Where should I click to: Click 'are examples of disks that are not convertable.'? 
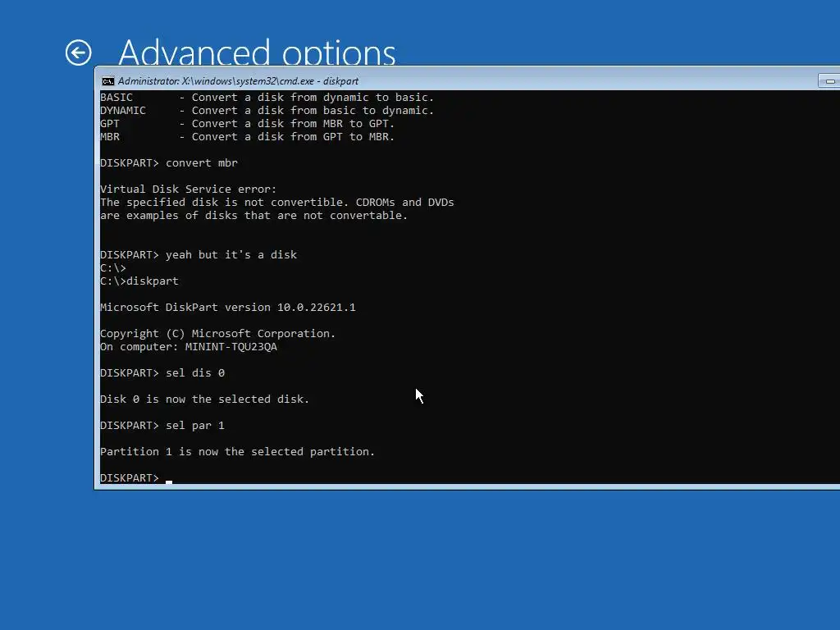pos(254,216)
